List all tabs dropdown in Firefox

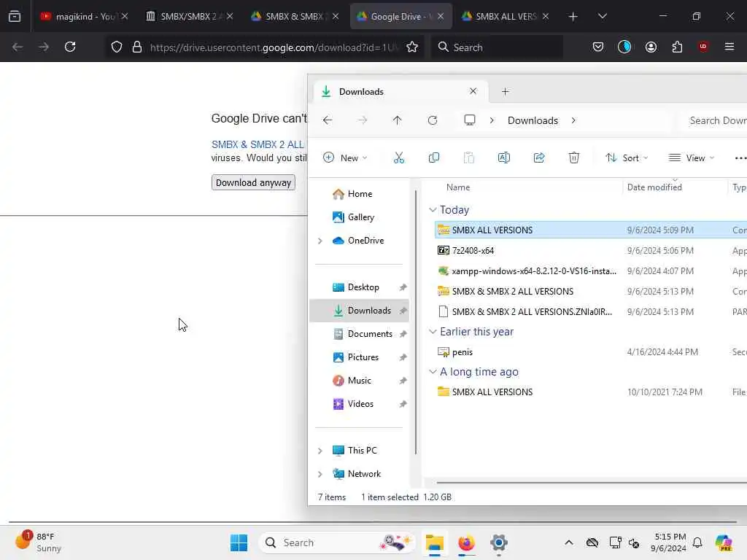(x=602, y=16)
